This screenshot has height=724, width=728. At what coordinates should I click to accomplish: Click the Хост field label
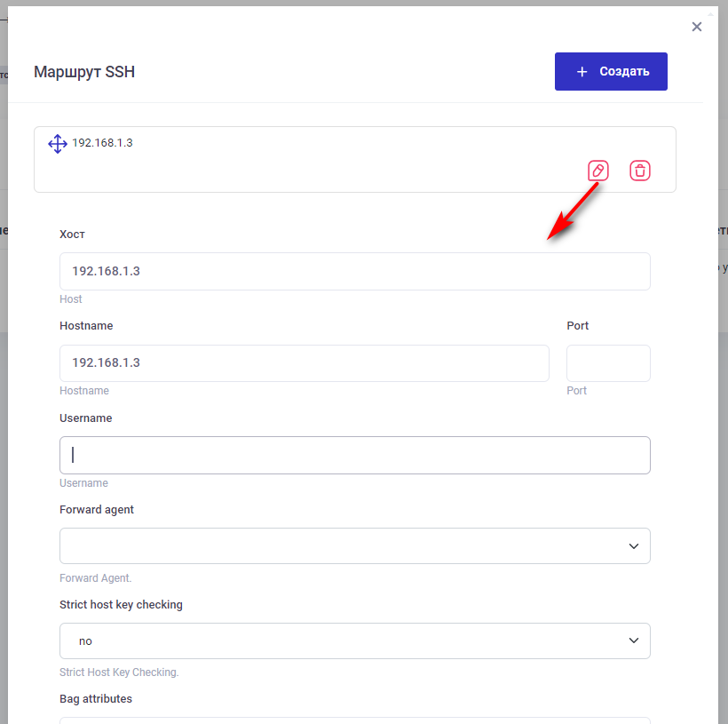tap(72, 235)
